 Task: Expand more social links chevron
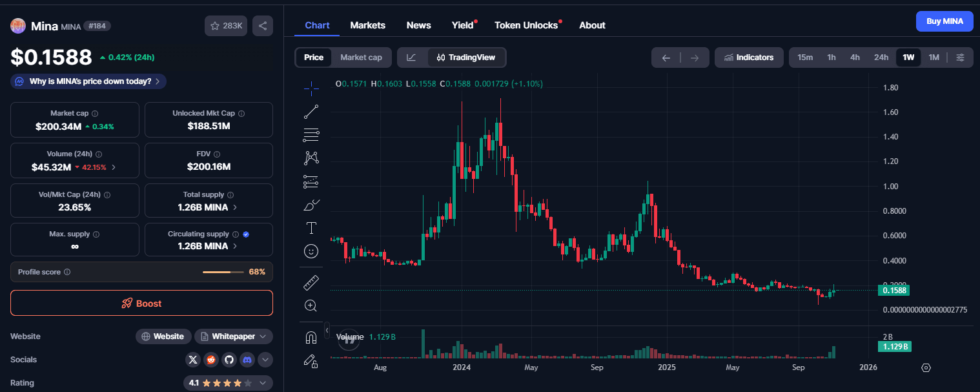pos(265,360)
